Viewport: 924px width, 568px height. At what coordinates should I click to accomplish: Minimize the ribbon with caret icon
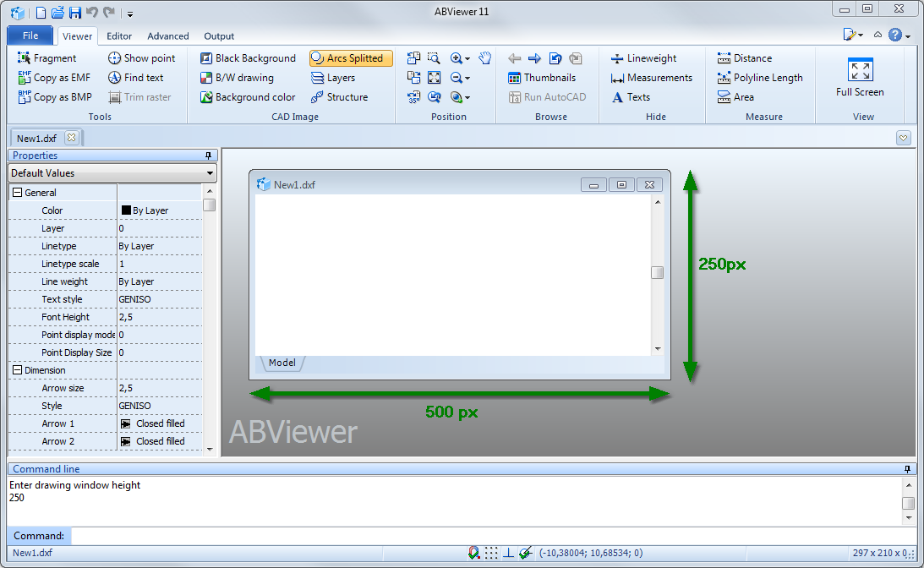[878, 35]
